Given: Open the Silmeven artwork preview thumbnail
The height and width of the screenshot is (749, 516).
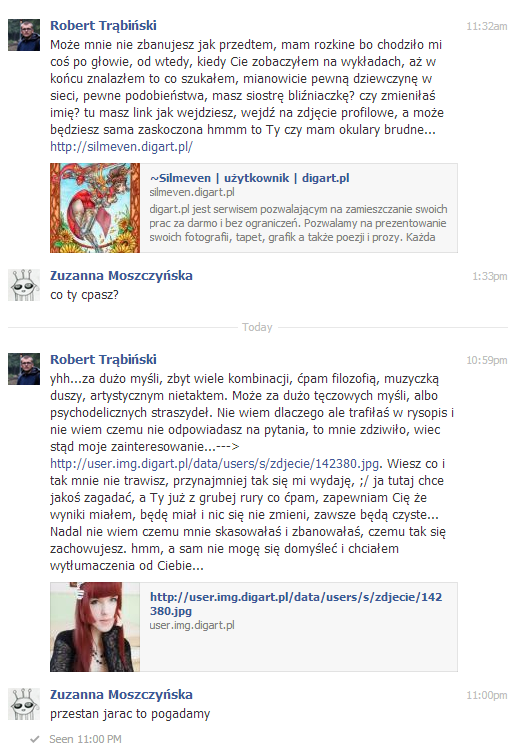Looking at the screenshot, I should [x=95, y=208].
